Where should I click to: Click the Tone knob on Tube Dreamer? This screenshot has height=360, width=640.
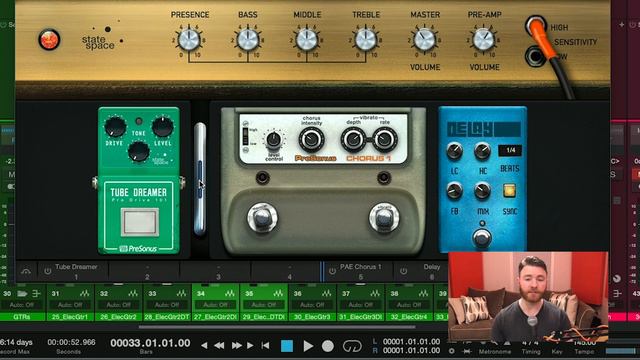(x=139, y=151)
